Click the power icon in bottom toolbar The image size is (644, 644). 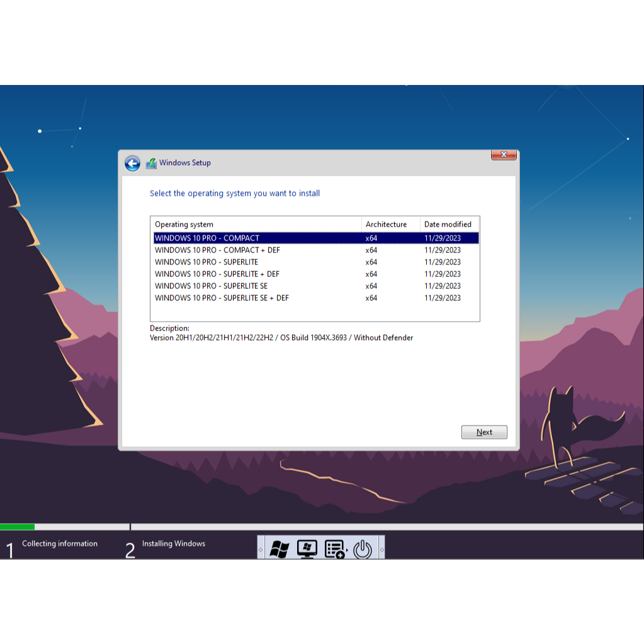click(x=363, y=549)
